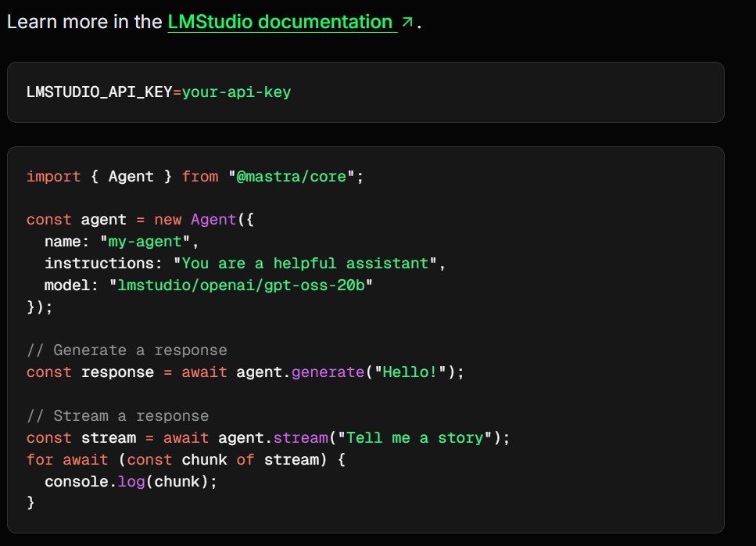Screen dimensions: 756x546
Task: Click the import keyword in code block
Action: [53, 177]
